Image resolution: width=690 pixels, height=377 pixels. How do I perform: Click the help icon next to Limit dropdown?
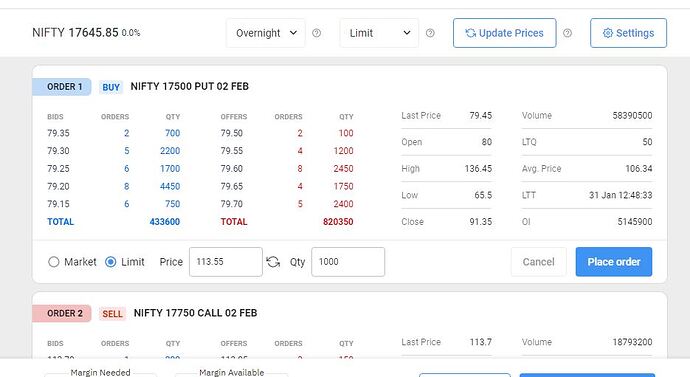coord(430,33)
